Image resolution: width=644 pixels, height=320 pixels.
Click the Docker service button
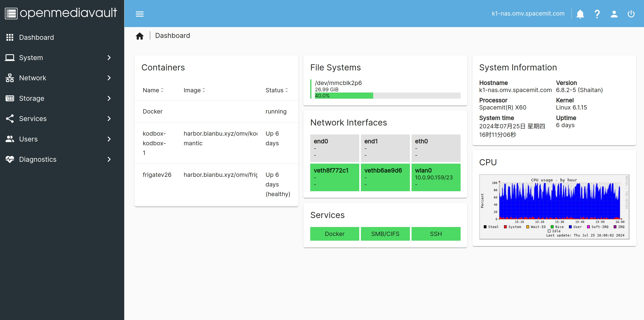[335, 234]
